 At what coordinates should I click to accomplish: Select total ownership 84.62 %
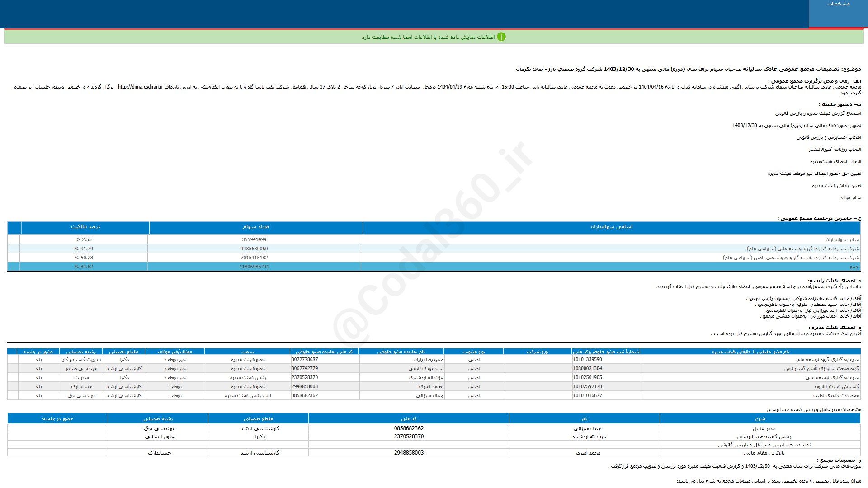[84, 267]
